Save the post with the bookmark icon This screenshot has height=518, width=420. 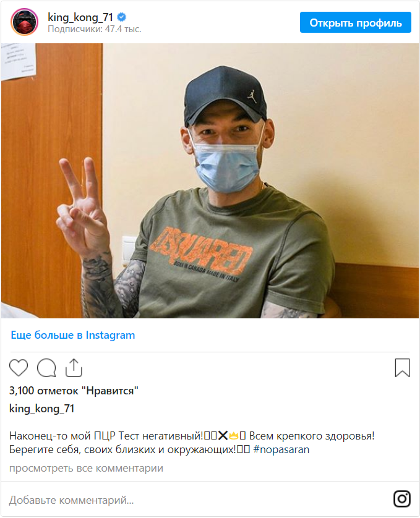click(x=403, y=368)
